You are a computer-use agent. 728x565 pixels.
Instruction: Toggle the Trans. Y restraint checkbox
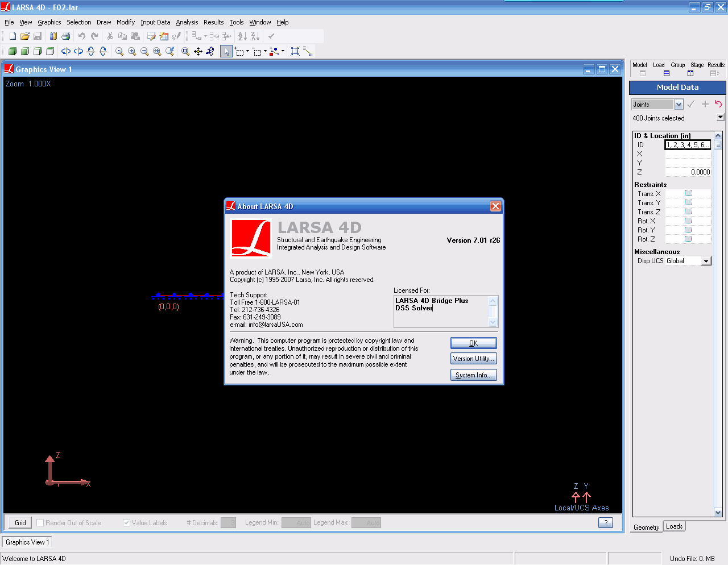point(688,202)
